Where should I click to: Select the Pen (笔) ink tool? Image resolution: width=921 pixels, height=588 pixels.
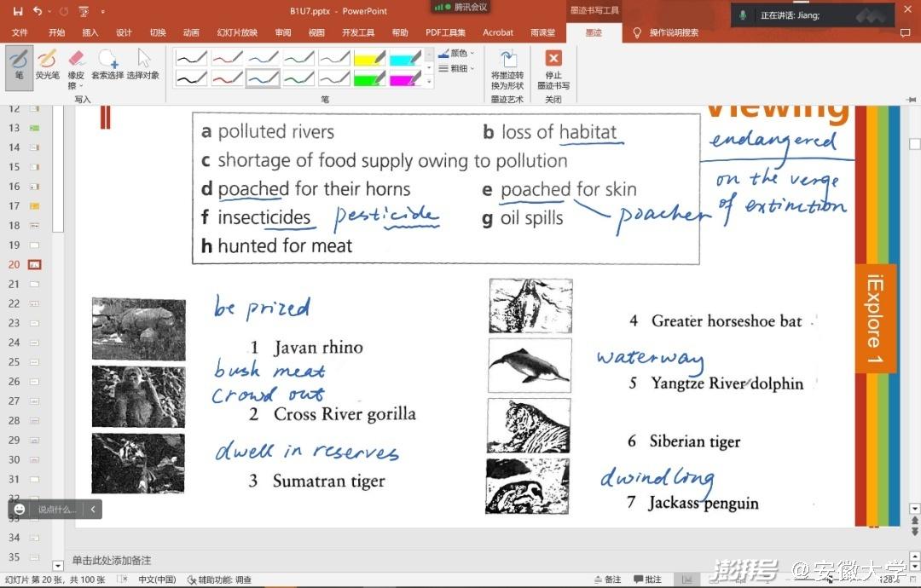pyautogui.click(x=19, y=65)
